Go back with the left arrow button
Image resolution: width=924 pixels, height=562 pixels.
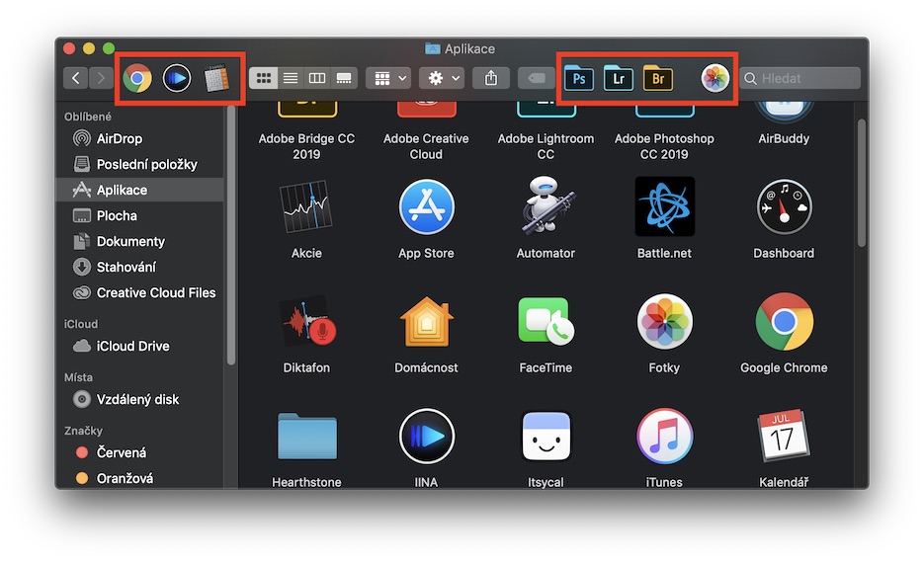(75, 78)
